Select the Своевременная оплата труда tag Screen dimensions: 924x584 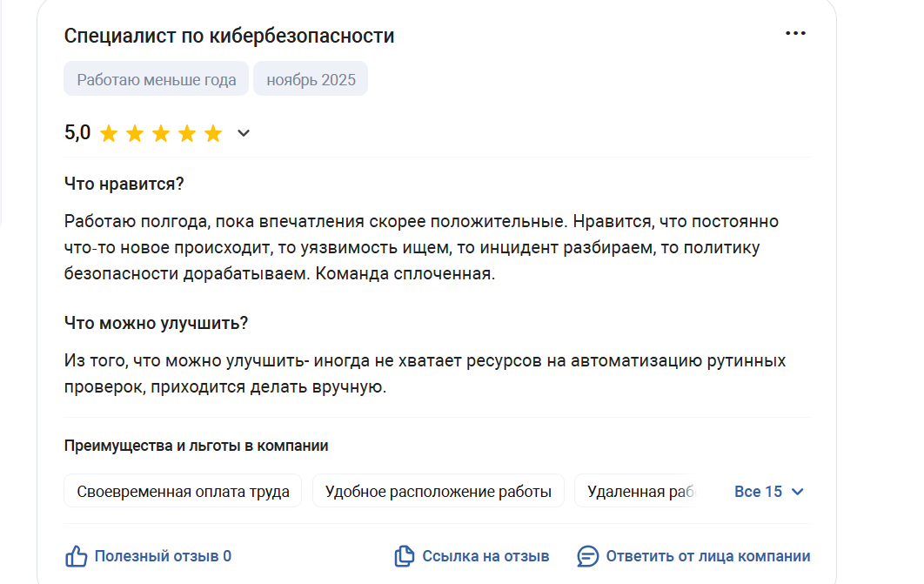tap(183, 492)
